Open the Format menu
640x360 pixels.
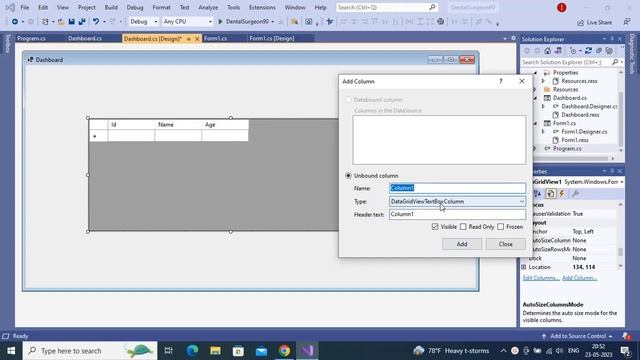(161, 7)
